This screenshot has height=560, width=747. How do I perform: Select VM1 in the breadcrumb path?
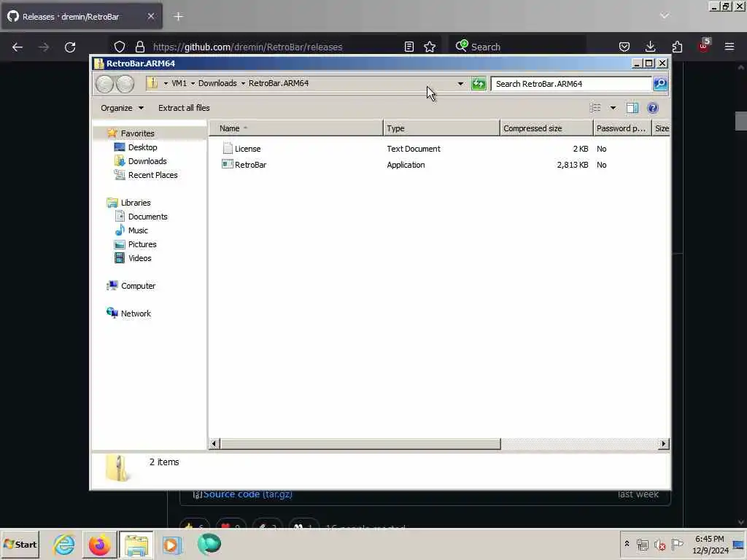pyautogui.click(x=179, y=83)
